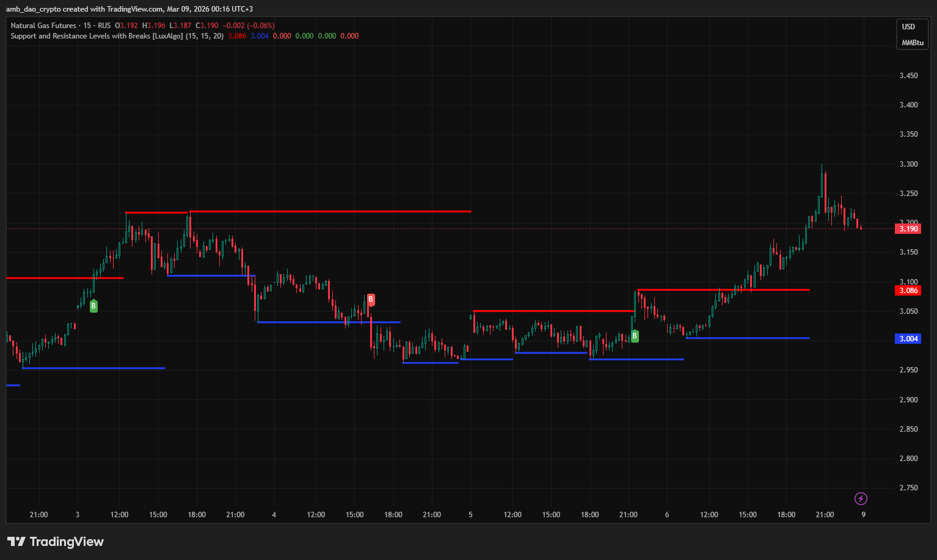The image size is (937, 560).
Task: Open the MMBtu unit selector
Action: 912,43
